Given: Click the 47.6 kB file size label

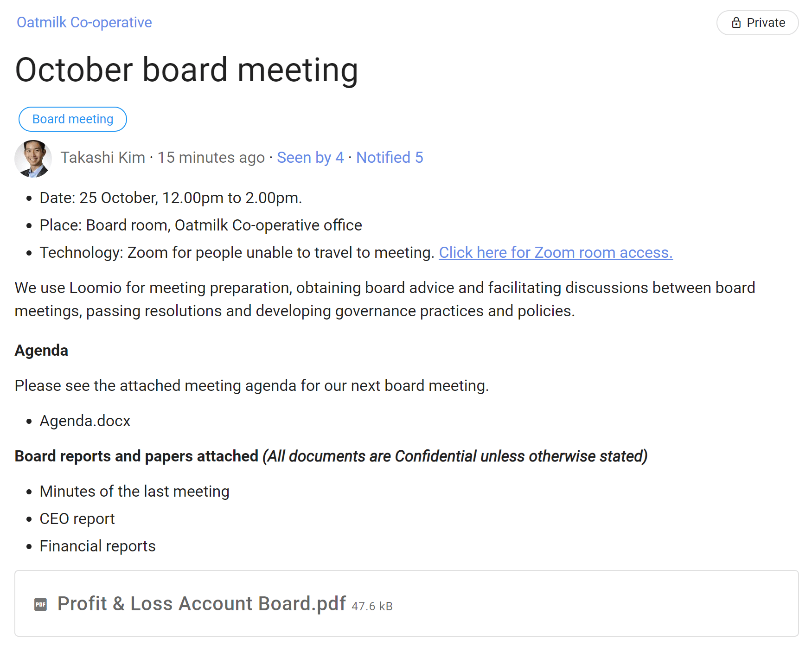Looking at the screenshot, I should (372, 606).
